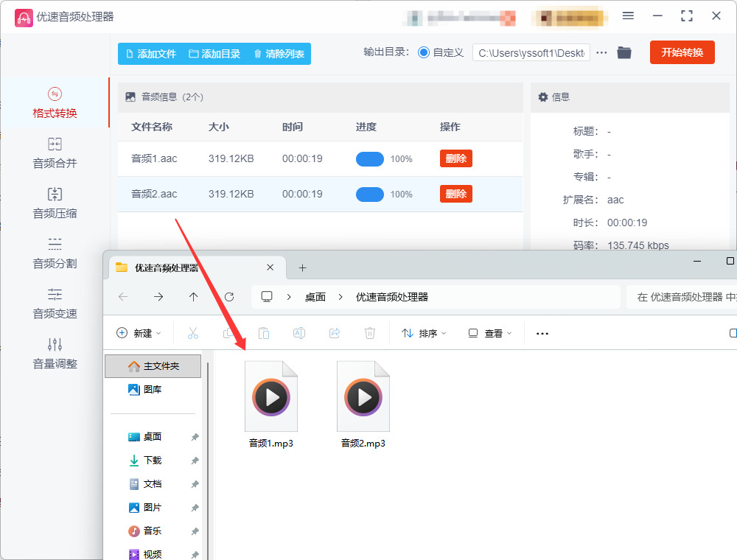The height and width of the screenshot is (560, 737).
Task: Open the 音频分割 audio split module
Action: point(55,253)
